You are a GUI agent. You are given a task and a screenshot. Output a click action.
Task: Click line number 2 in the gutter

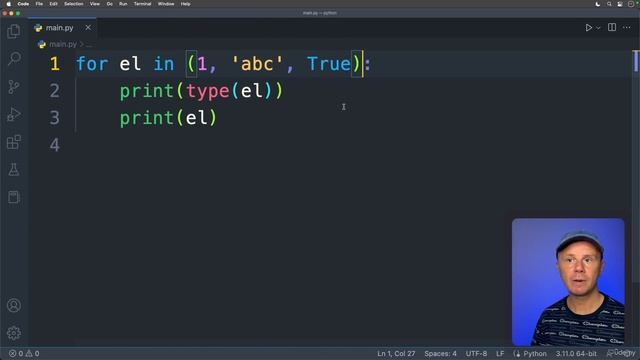click(x=55, y=91)
